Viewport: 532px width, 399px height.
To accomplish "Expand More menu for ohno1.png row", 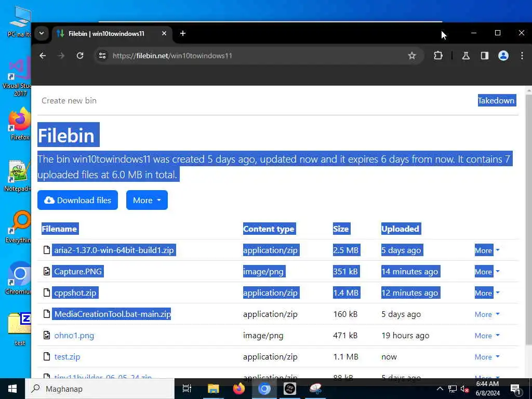I will [x=487, y=336].
